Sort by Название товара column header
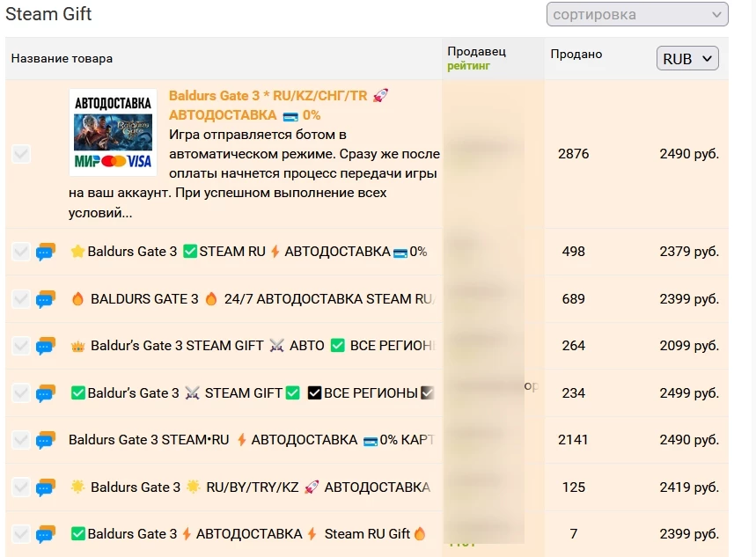This screenshot has height=557, width=756. coord(62,59)
